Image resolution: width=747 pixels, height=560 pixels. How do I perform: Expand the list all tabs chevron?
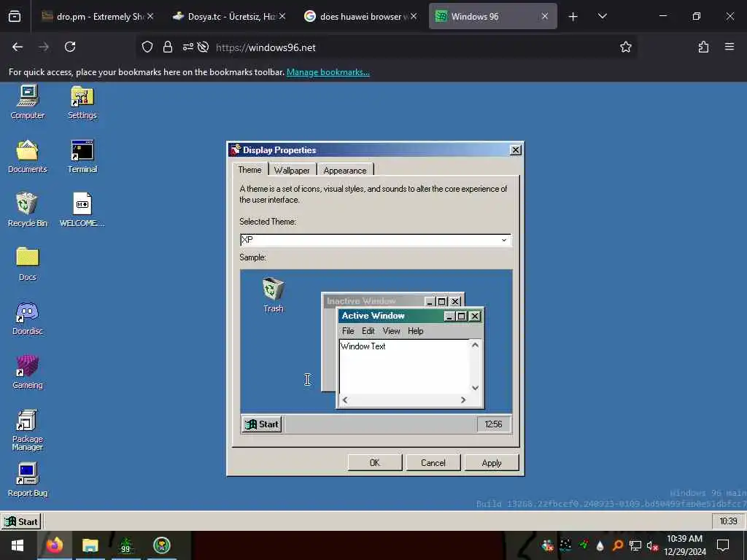pyautogui.click(x=602, y=17)
